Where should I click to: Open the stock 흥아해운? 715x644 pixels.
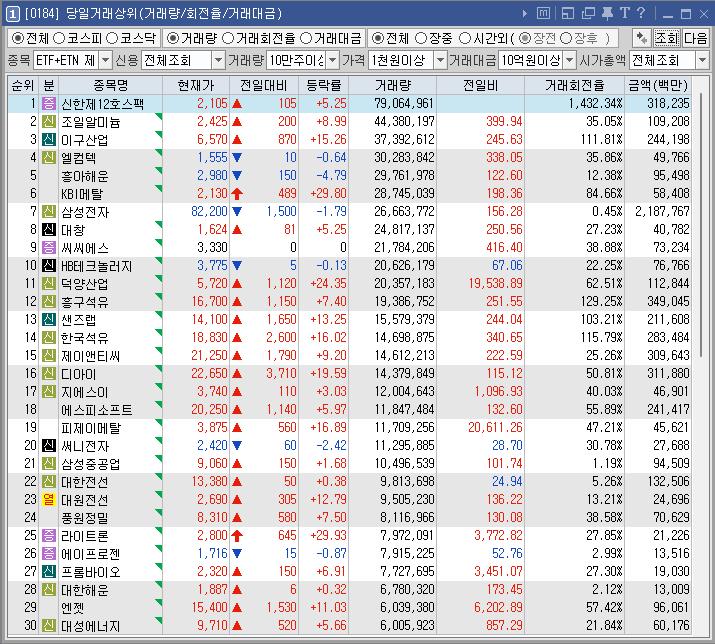85,176
